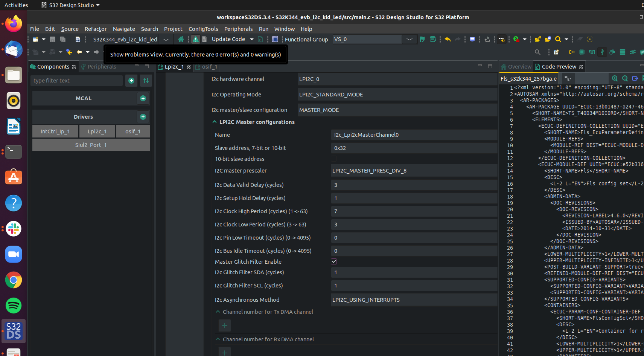Toggle the Filter items sort button
This screenshot has width=644, height=356.
click(x=146, y=81)
